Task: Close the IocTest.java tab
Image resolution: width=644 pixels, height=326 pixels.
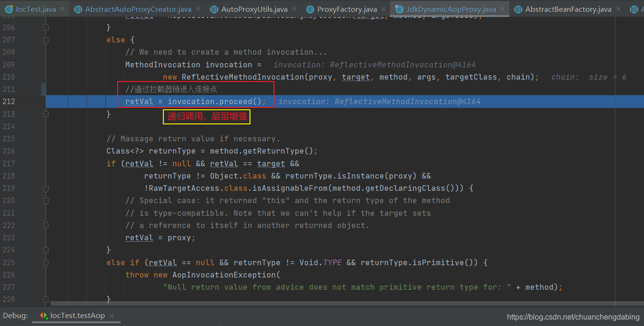Action: pos(63,9)
